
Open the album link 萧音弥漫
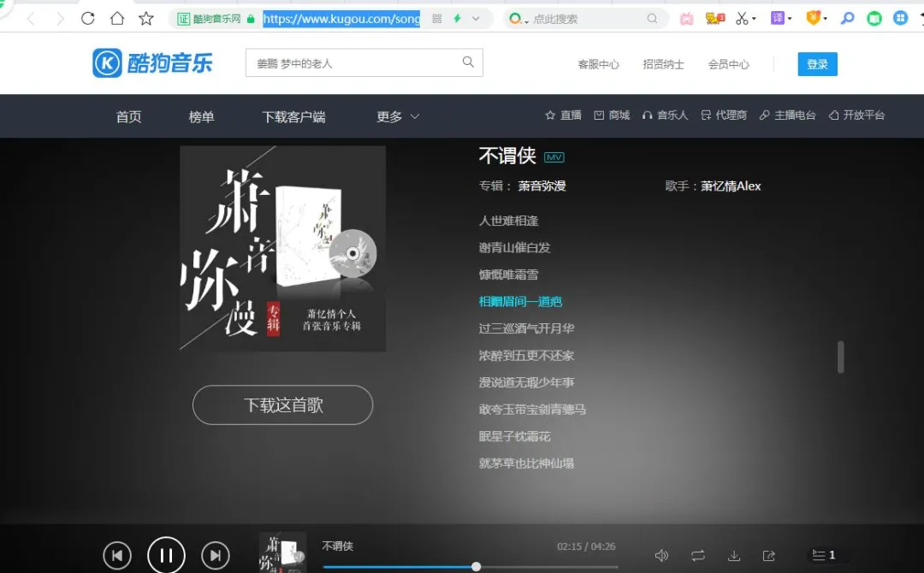pos(542,186)
